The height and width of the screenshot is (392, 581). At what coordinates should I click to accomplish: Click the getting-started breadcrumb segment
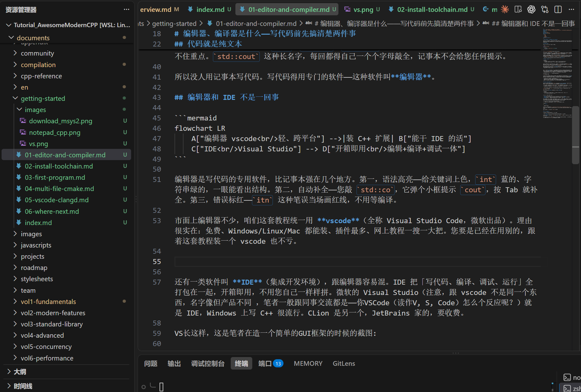click(x=174, y=23)
